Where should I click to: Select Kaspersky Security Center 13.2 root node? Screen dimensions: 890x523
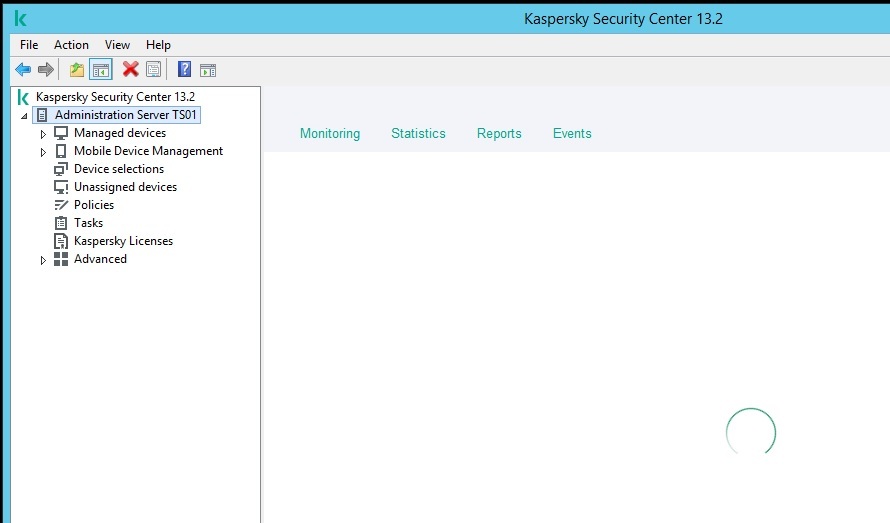(115, 97)
